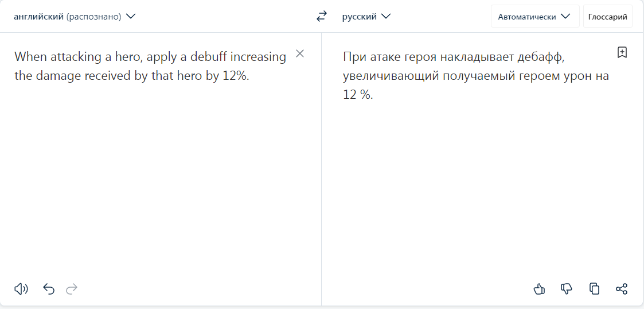This screenshot has width=644, height=309.
Task: Swap source and target languages
Action: pyautogui.click(x=321, y=17)
